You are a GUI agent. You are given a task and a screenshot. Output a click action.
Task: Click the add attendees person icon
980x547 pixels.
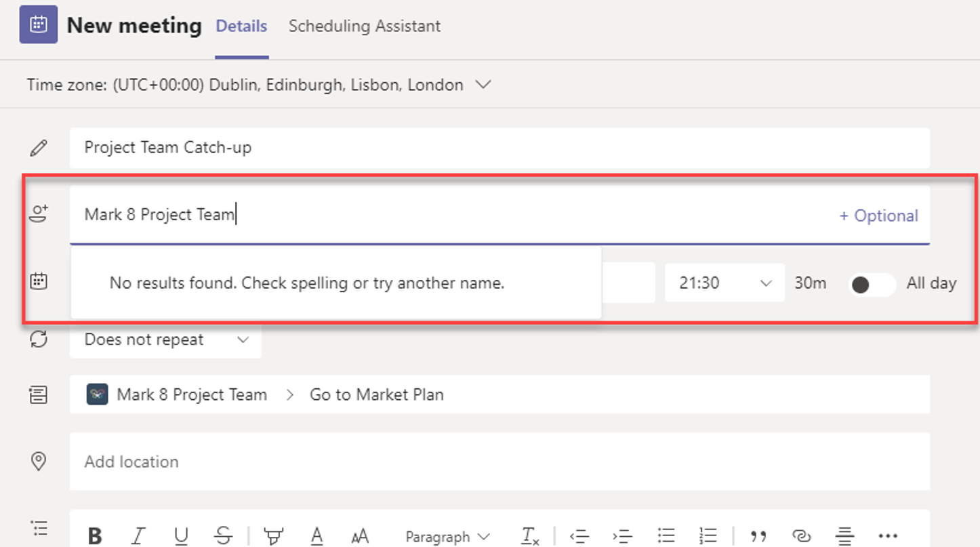coord(39,215)
